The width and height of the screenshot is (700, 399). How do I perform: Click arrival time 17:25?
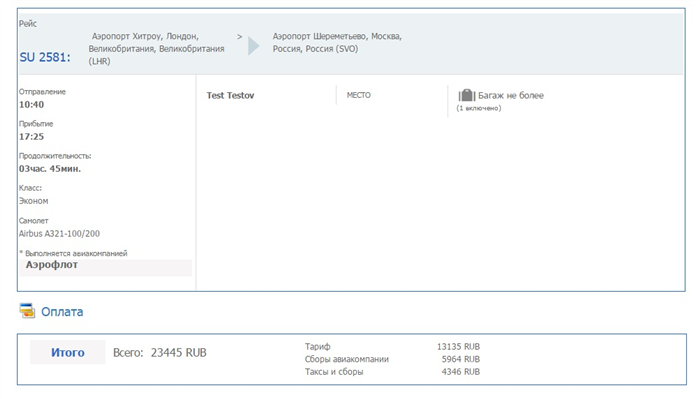point(31,137)
